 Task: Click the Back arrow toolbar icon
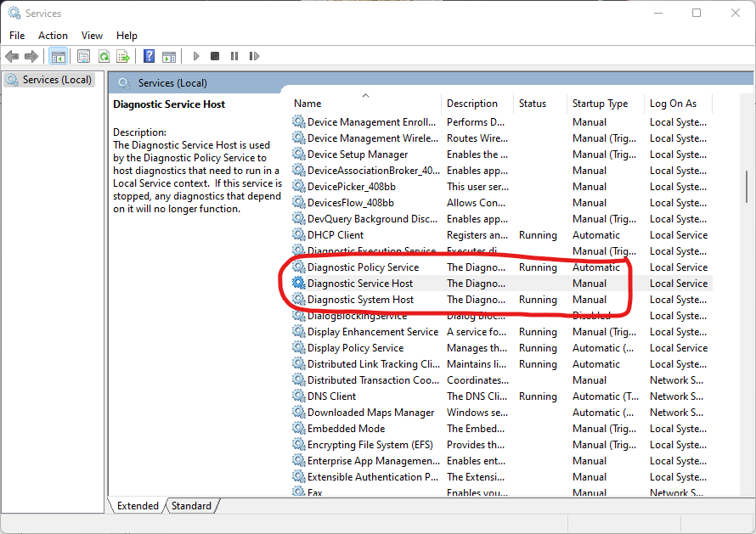click(x=12, y=56)
